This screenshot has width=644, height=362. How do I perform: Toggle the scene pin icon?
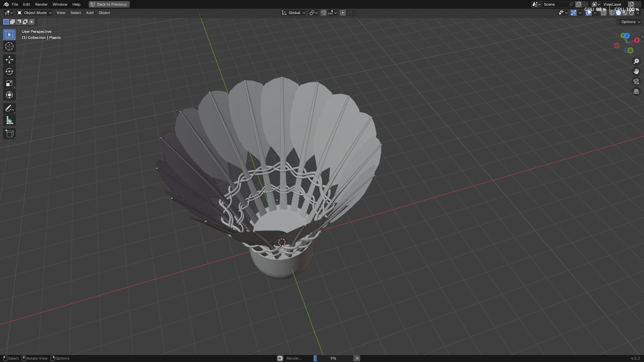coord(571,4)
